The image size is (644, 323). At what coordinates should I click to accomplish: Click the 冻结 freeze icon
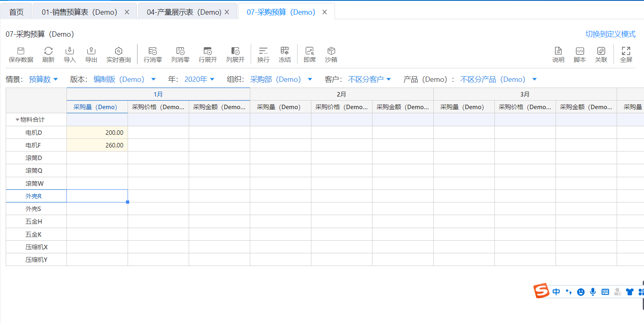(x=285, y=55)
